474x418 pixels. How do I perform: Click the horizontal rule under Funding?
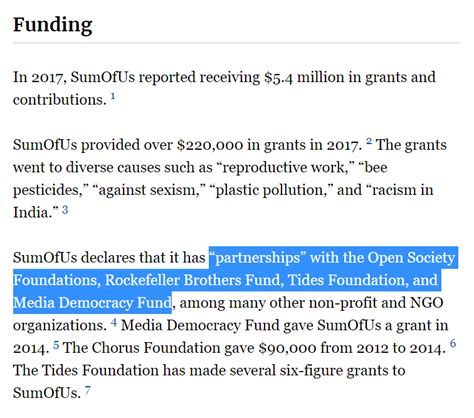pyautogui.click(x=236, y=43)
